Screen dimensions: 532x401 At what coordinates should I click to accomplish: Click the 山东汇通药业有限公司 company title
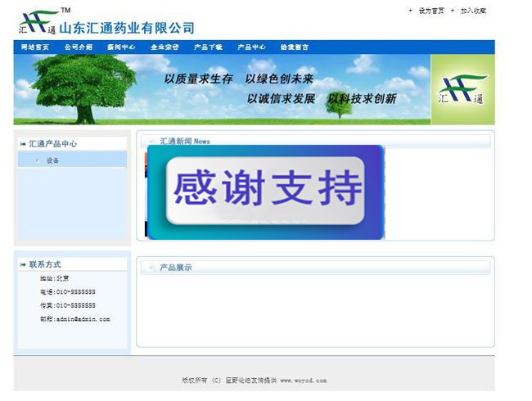[127, 28]
